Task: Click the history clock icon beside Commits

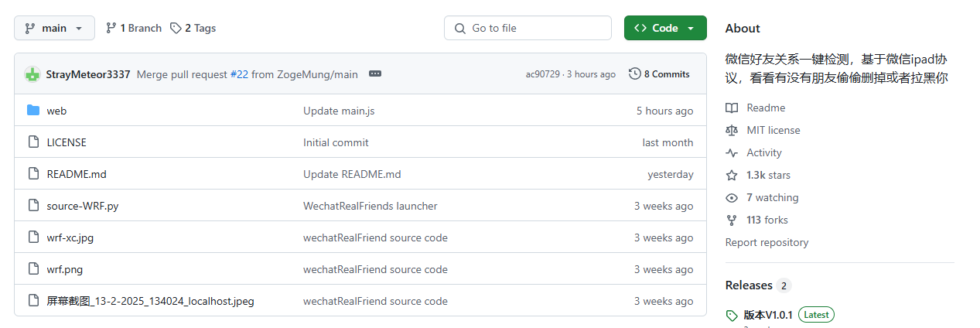Action: click(634, 74)
